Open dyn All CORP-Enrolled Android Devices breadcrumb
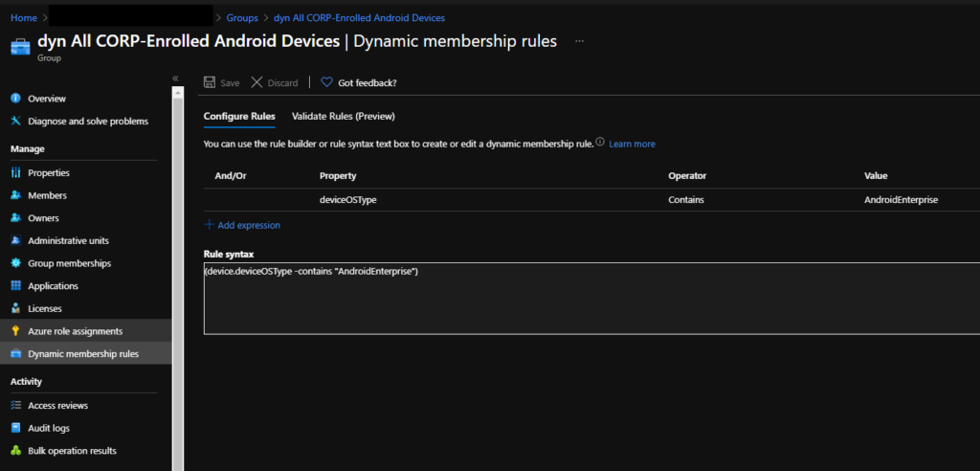Image resolution: width=980 pixels, height=471 pixels. (360, 17)
